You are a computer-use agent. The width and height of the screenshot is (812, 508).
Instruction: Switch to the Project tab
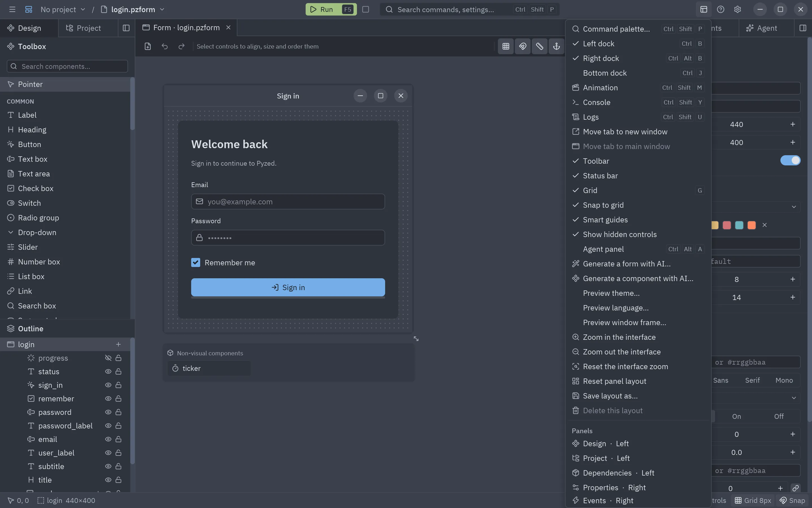(x=88, y=28)
